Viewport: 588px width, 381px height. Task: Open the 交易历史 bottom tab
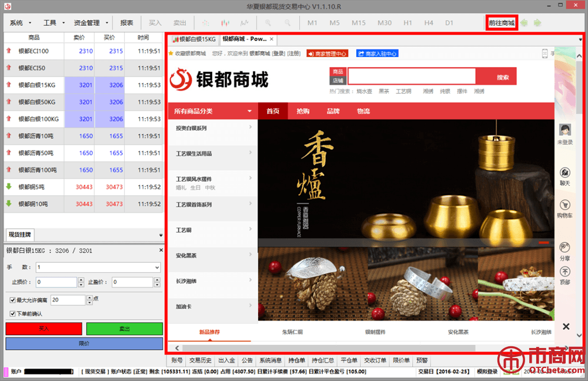[201, 360]
